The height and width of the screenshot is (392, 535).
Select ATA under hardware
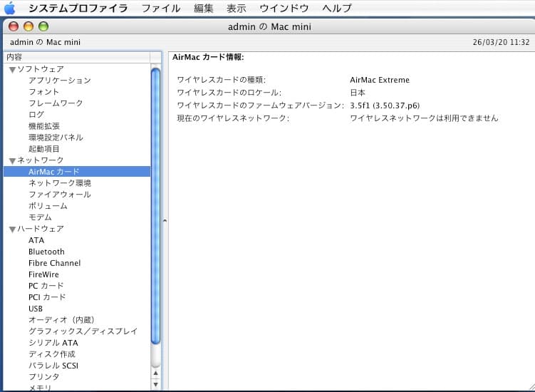(x=36, y=240)
